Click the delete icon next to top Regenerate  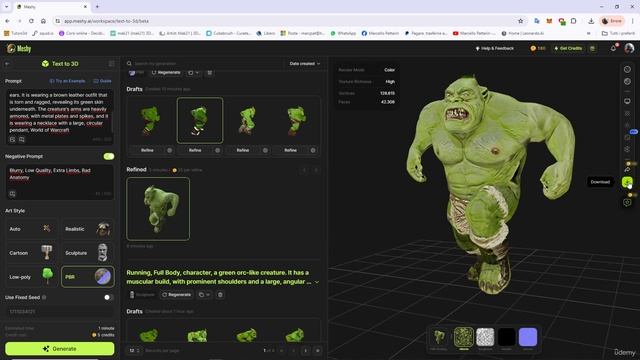point(209,73)
